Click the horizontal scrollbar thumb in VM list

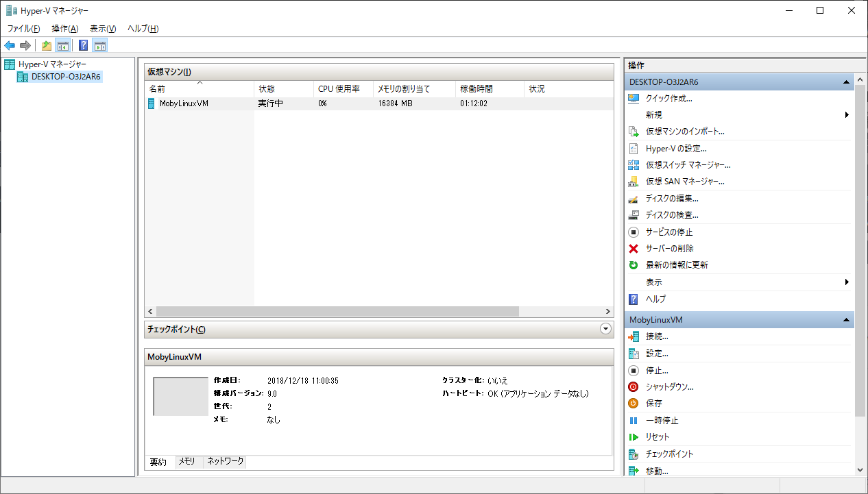337,311
